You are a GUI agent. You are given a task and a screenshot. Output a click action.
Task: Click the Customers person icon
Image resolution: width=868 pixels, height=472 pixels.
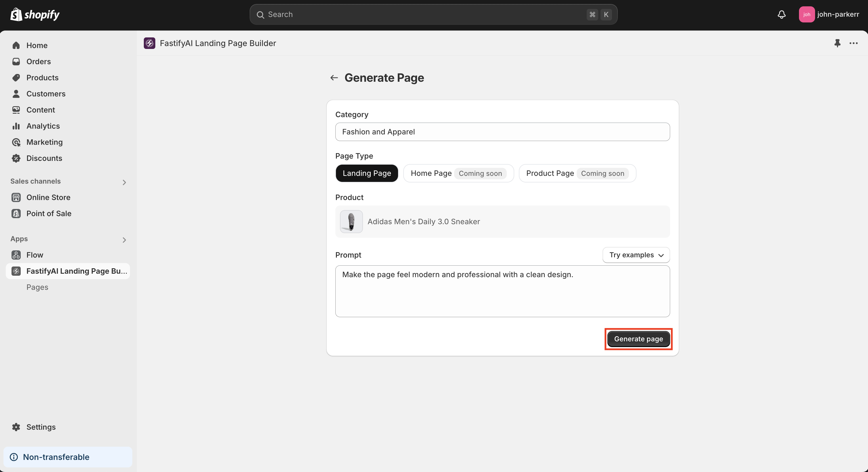pyautogui.click(x=16, y=94)
